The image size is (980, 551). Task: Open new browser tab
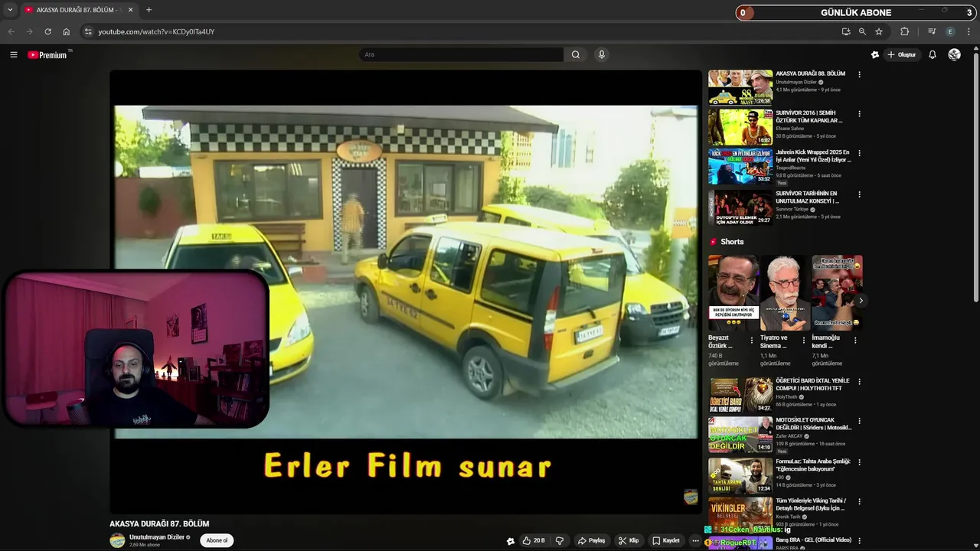149,10
